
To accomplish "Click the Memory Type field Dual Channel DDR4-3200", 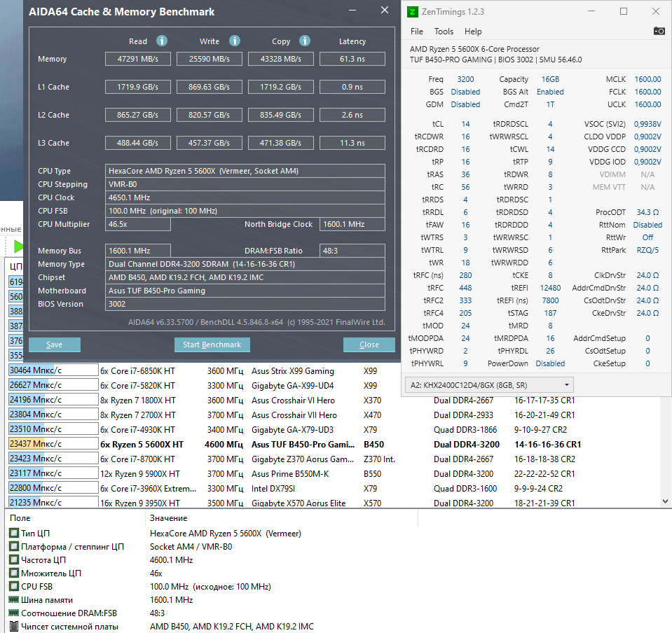I will (x=245, y=264).
